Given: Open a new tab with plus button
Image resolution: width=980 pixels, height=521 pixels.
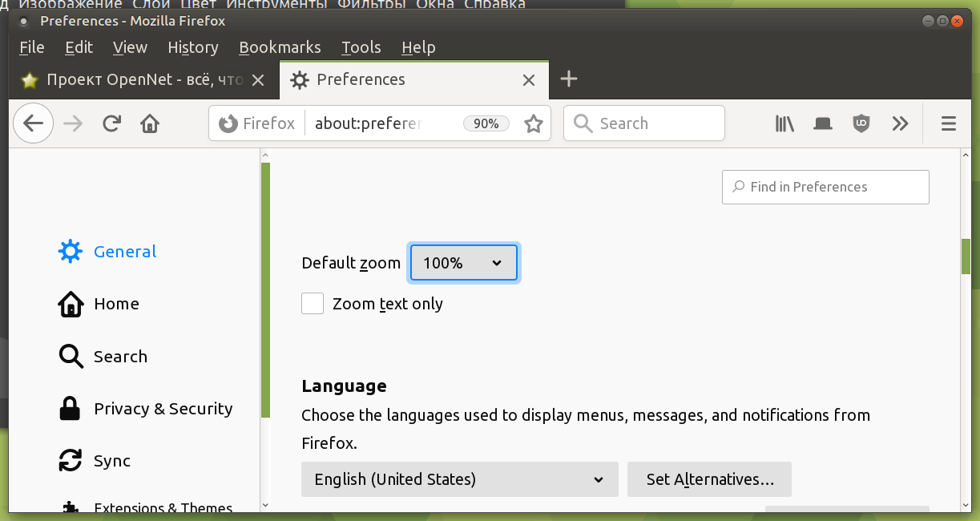Looking at the screenshot, I should (x=568, y=79).
